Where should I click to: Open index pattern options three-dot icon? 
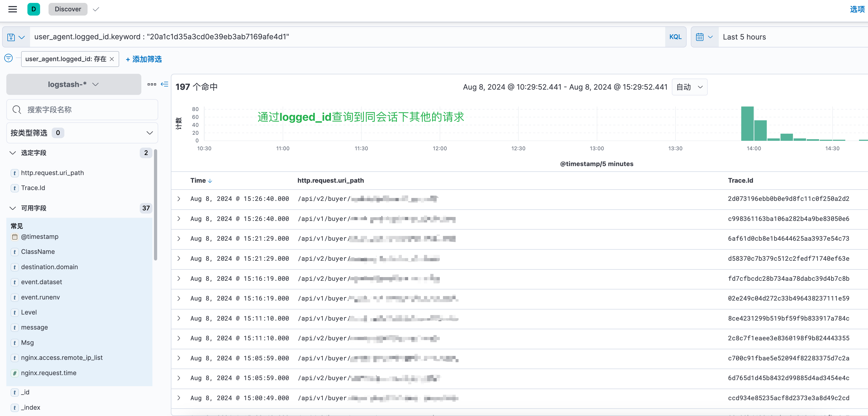[x=152, y=84]
